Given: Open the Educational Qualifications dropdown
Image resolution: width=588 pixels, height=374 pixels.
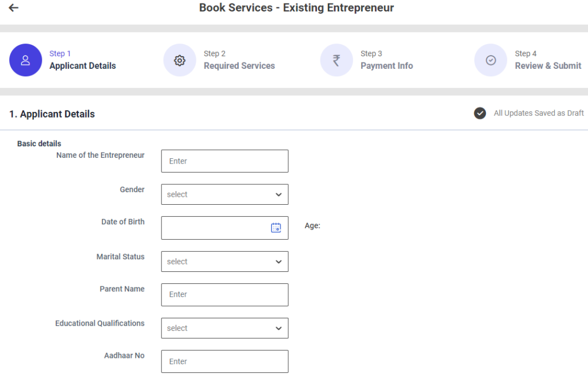Looking at the screenshot, I should point(225,328).
